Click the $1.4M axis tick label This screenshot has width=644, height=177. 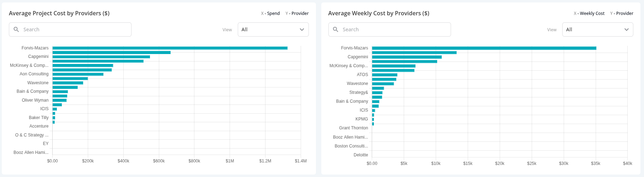click(301, 161)
